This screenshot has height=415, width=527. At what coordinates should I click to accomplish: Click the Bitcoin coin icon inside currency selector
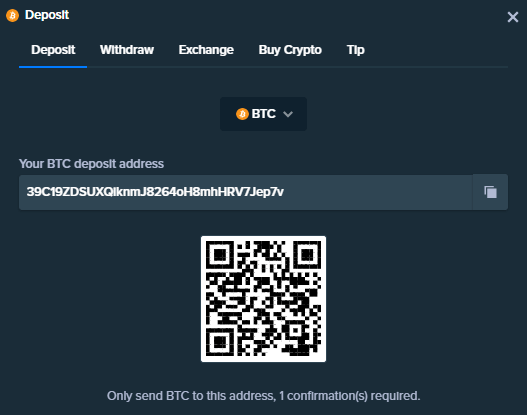coord(242,114)
